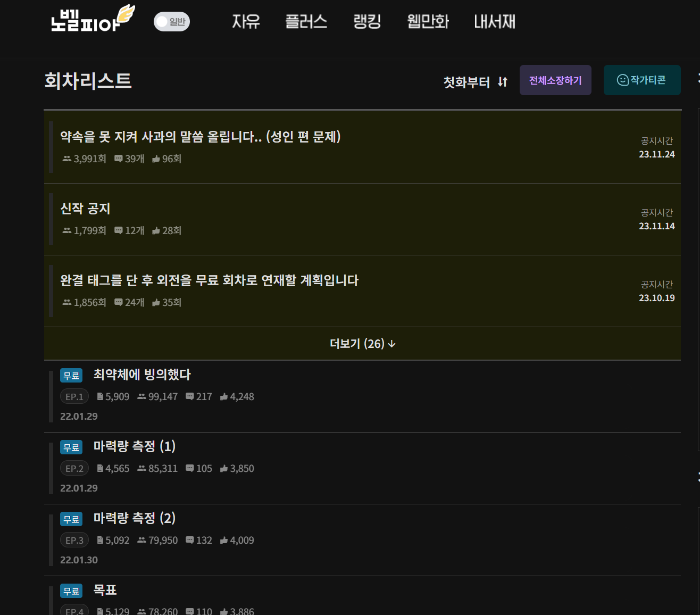Click the 작가티콘 smiley icon
Viewport: 700px width, 615px height.
tap(622, 80)
